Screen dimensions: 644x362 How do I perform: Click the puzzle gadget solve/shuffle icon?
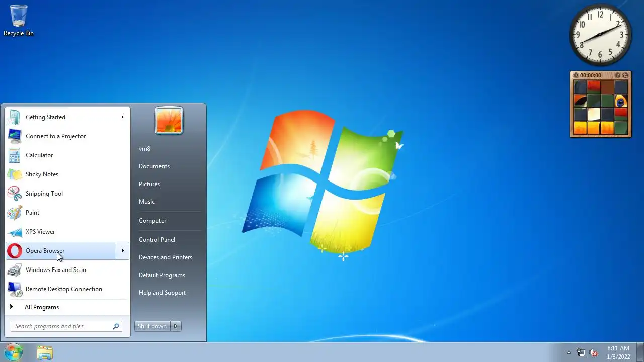(625, 75)
